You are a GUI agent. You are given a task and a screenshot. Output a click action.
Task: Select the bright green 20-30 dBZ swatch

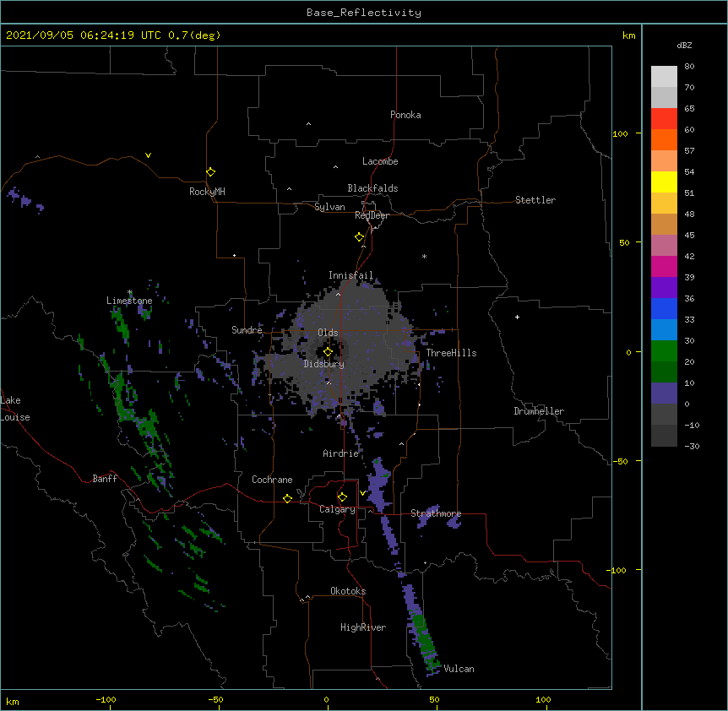point(664,351)
